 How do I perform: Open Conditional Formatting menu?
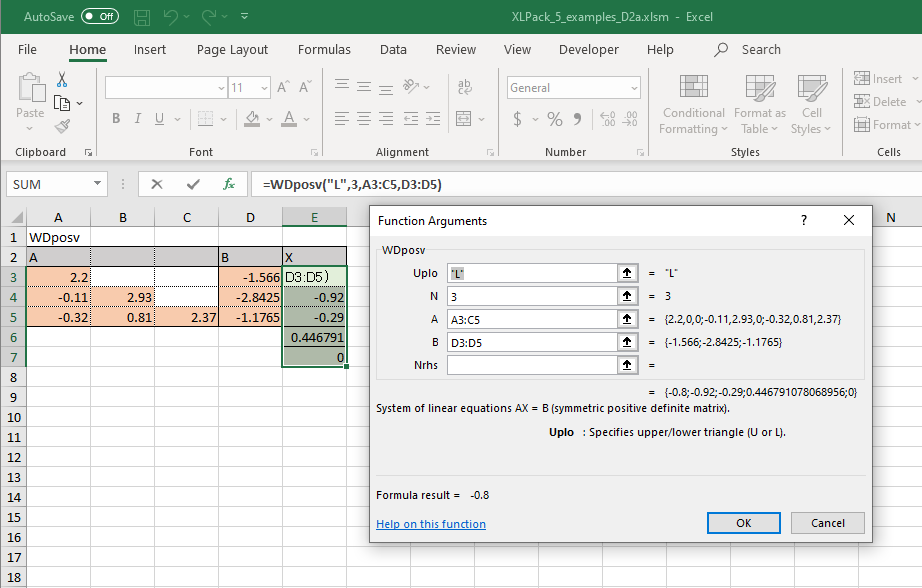tap(693, 105)
